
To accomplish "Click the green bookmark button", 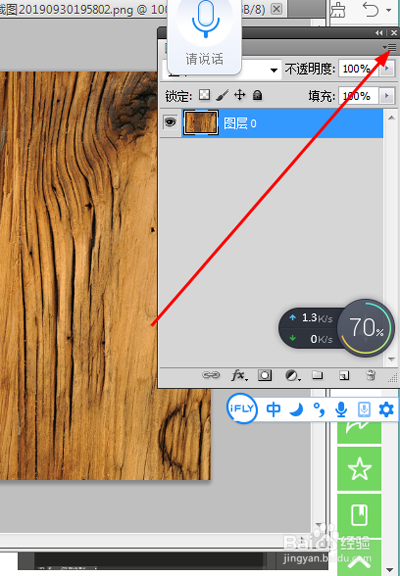I will point(359,515).
